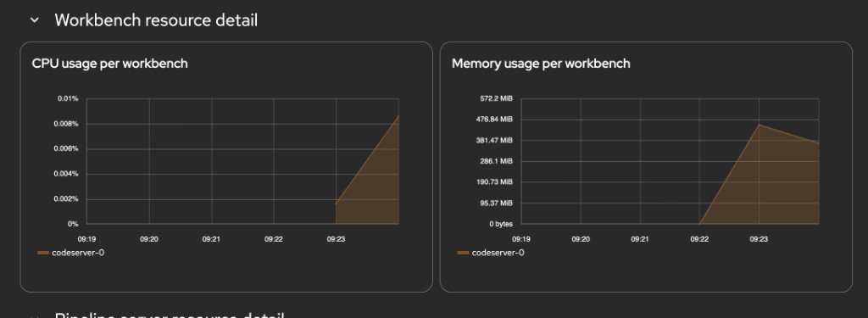Toggle codeserver-0 legend in CPU chart

pyautogui.click(x=71, y=253)
